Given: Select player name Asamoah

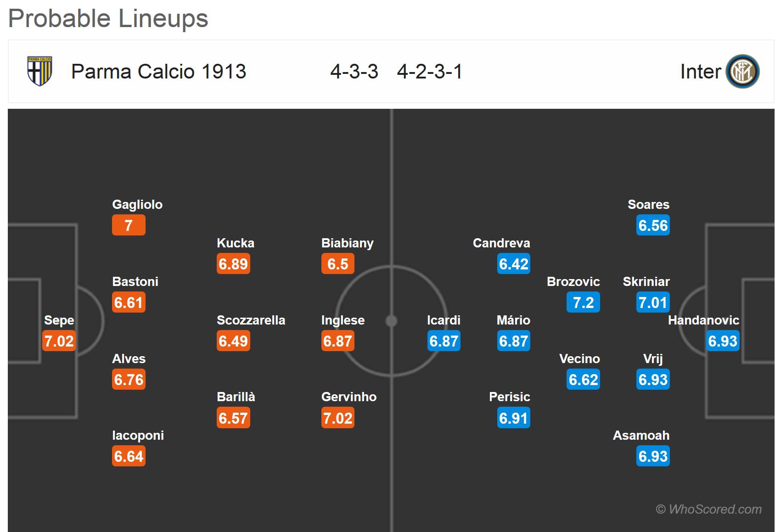Looking at the screenshot, I should pyautogui.click(x=641, y=435).
